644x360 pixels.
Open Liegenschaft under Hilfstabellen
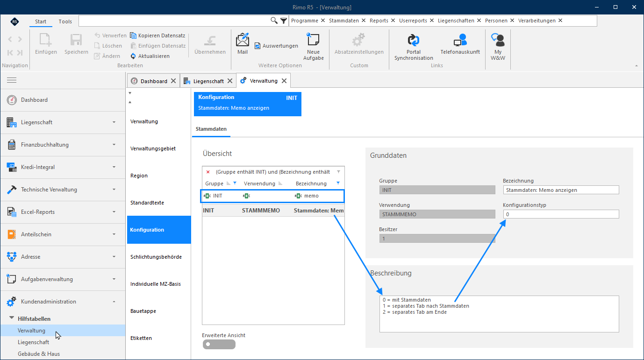pyautogui.click(x=33, y=342)
